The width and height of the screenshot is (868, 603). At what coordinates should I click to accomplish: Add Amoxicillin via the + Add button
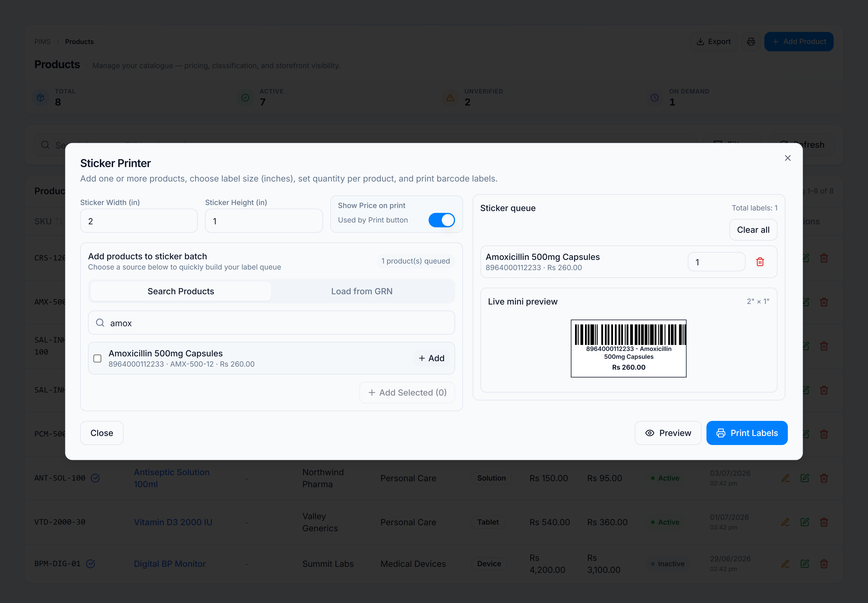(431, 358)
